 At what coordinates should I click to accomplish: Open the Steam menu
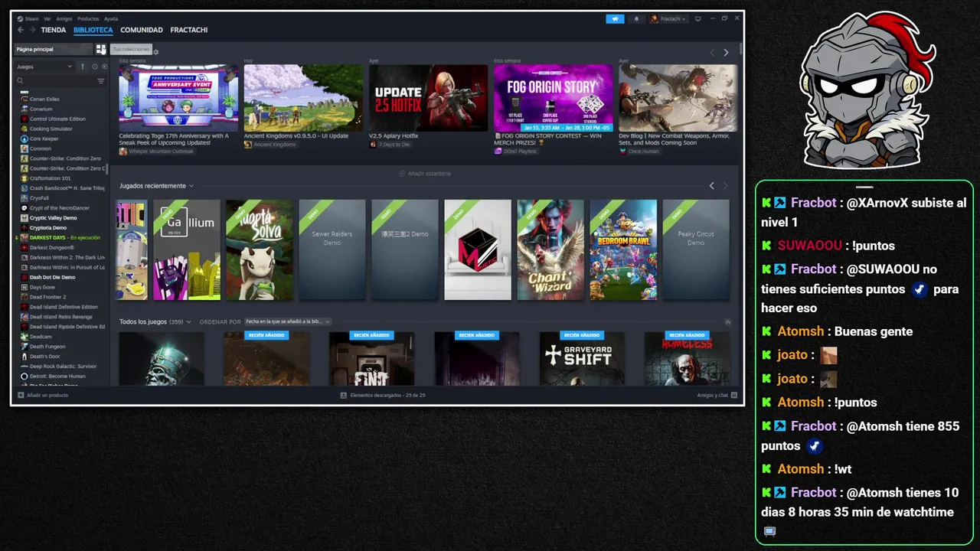click(x=29, y=18)
